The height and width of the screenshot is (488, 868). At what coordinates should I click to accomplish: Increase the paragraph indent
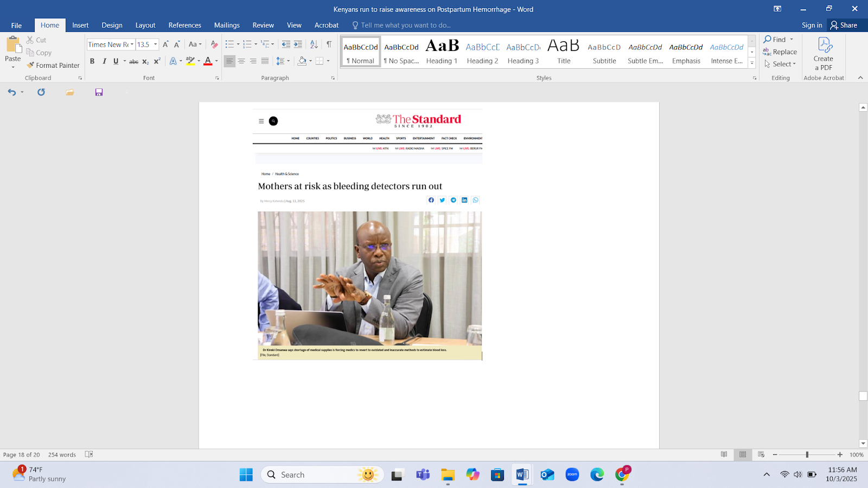298,44
